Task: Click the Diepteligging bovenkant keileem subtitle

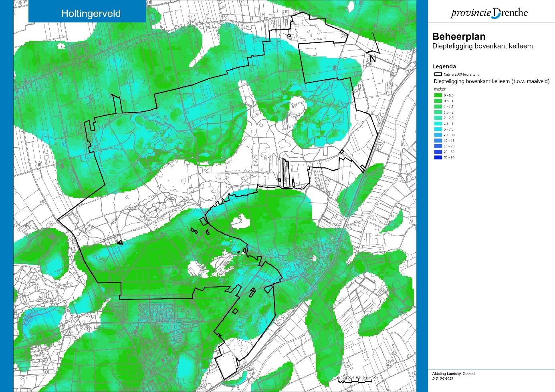Action: pos(482,46)
